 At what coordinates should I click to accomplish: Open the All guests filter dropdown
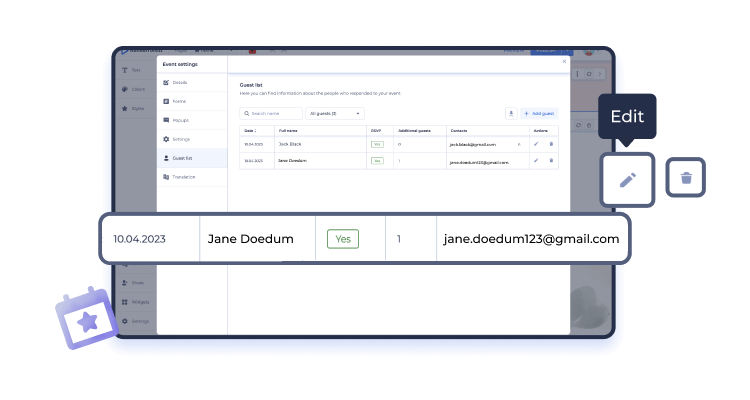pos(335,114)
